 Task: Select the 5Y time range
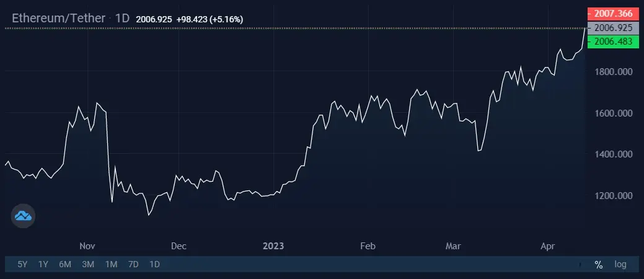tap(22, 264)
